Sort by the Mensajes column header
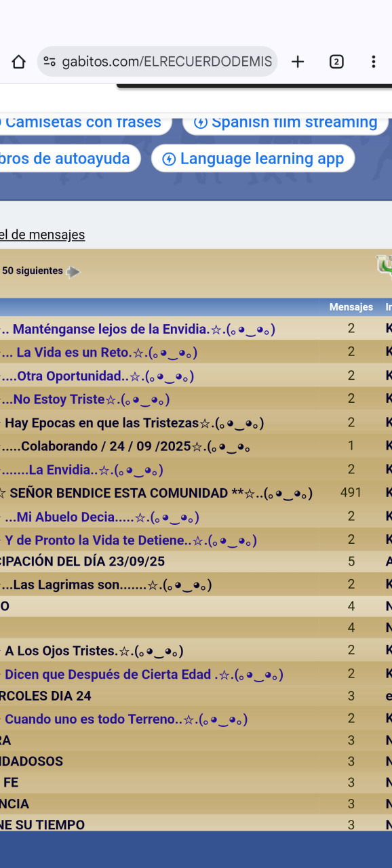Image resolution: width=392 pixels, height=868 pixels. pos(351,307)
